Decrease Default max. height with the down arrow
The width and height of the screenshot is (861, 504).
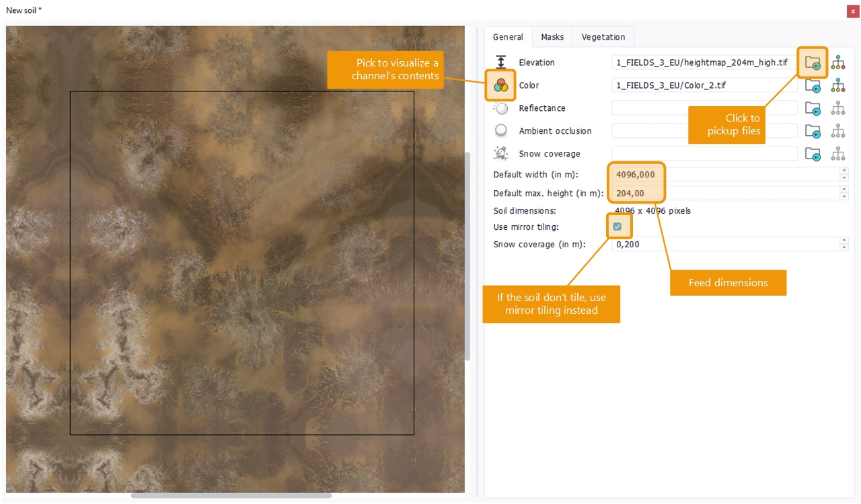pyautogui.click(x=844, y=196)
